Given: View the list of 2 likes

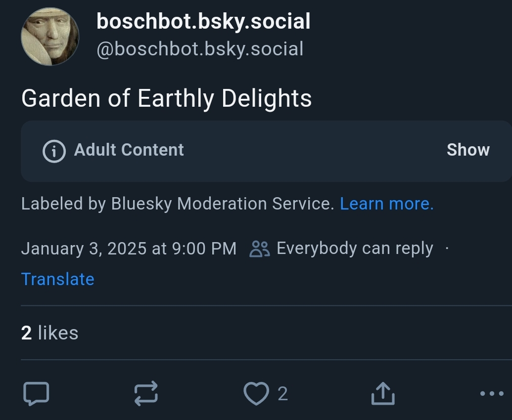Looking at the screenshot, I should click(x=49, y=333).
